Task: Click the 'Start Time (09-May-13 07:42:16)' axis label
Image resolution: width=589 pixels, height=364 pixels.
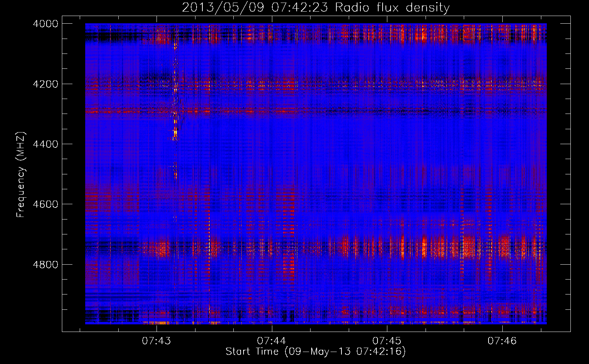Action: point(316,352)
